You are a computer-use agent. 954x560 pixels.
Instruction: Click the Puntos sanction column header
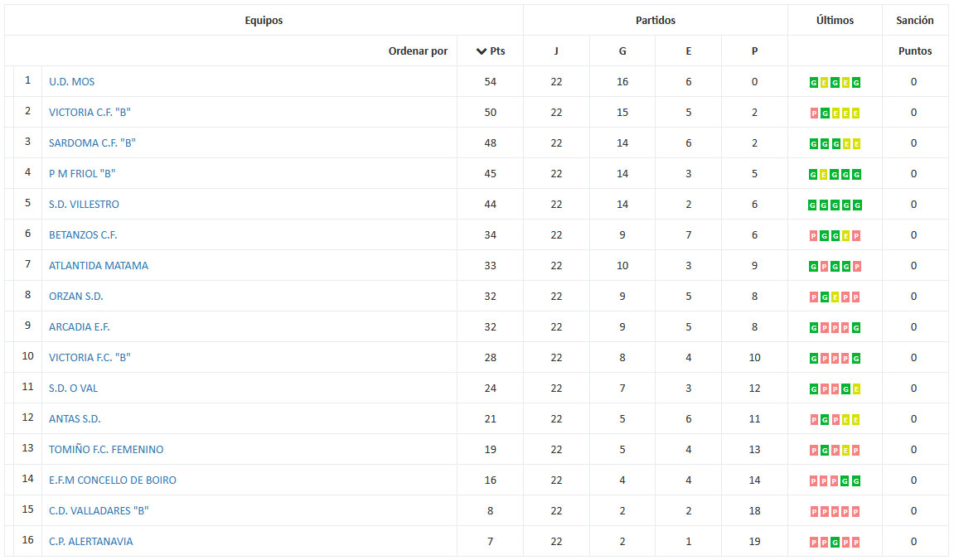915,51
